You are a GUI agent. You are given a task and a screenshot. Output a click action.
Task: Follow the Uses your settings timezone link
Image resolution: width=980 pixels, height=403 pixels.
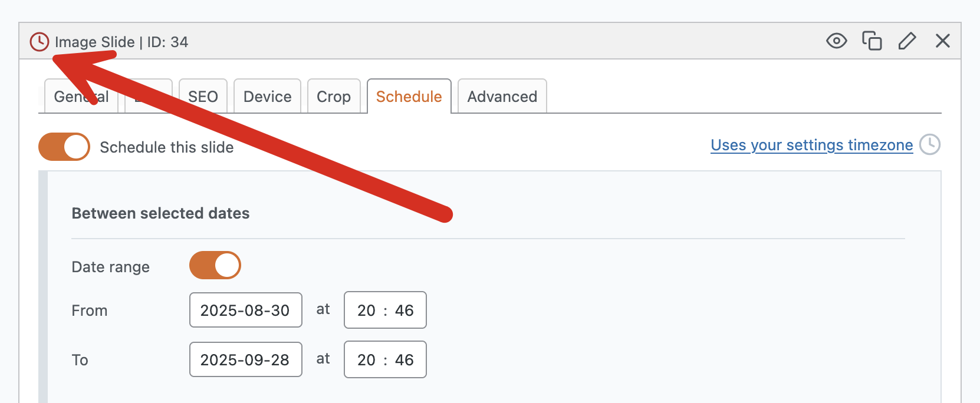click(x=811, y=145)
